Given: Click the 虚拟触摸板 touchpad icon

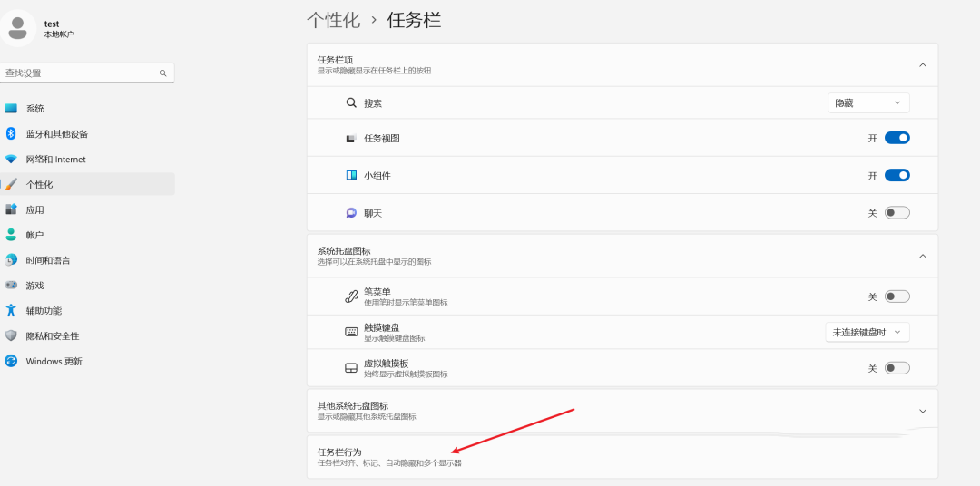Looking at the screenshot, I should point(351,368).
